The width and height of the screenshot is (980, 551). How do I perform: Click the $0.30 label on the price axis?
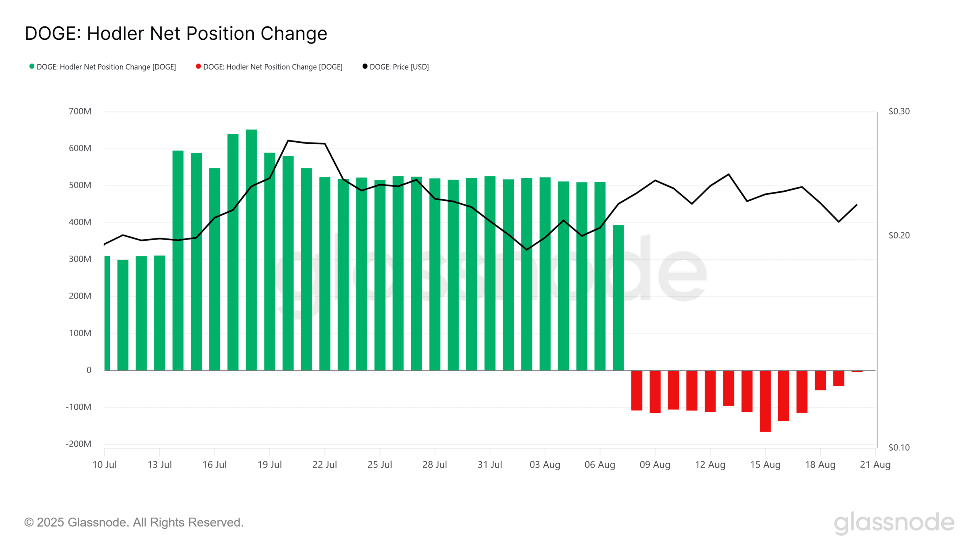(x=899, y=111)
